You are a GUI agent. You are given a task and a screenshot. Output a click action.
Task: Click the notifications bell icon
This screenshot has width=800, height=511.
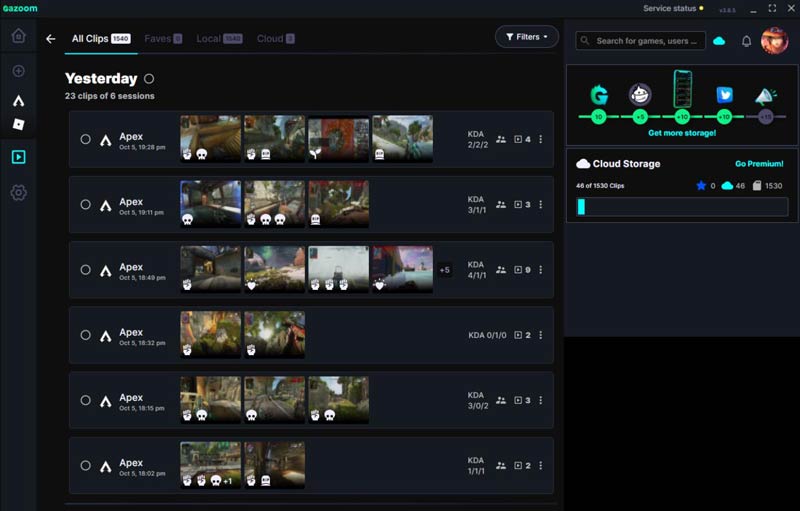tap(746, 41)
